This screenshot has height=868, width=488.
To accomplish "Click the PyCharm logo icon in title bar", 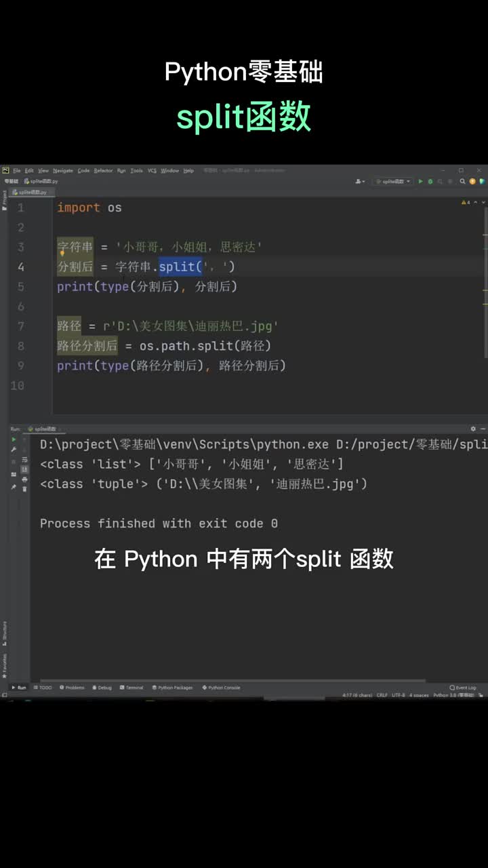I will point(5,171).
